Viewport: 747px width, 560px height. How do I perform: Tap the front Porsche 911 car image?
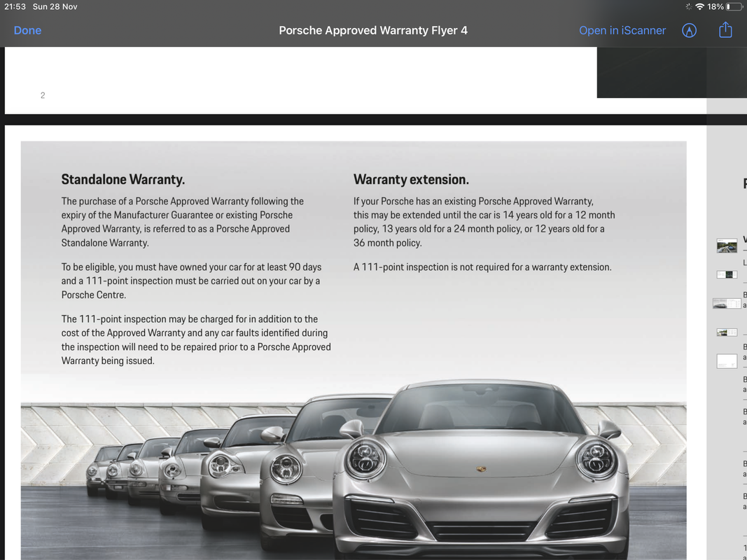(x=480, y=469)
